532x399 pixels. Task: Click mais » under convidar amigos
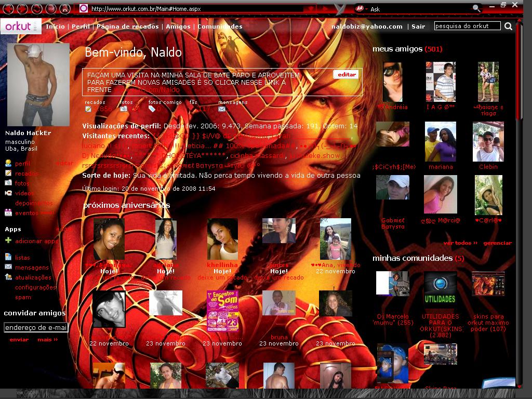tap(47, 339)
